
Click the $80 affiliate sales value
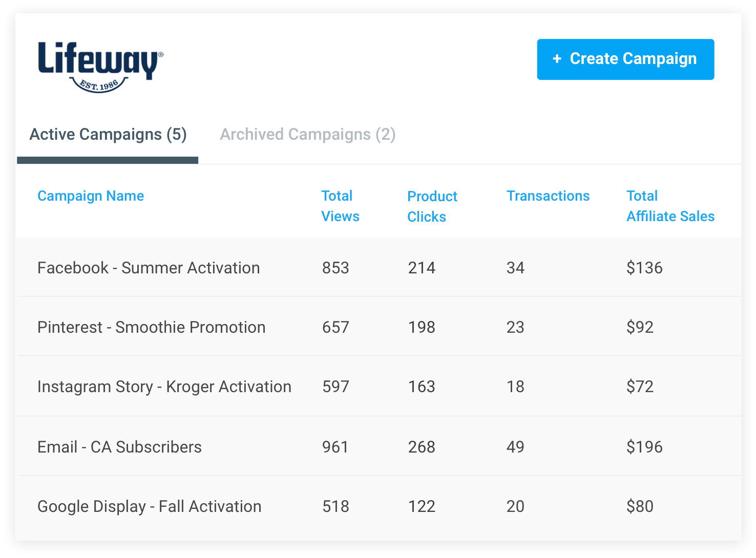[640, 506]
